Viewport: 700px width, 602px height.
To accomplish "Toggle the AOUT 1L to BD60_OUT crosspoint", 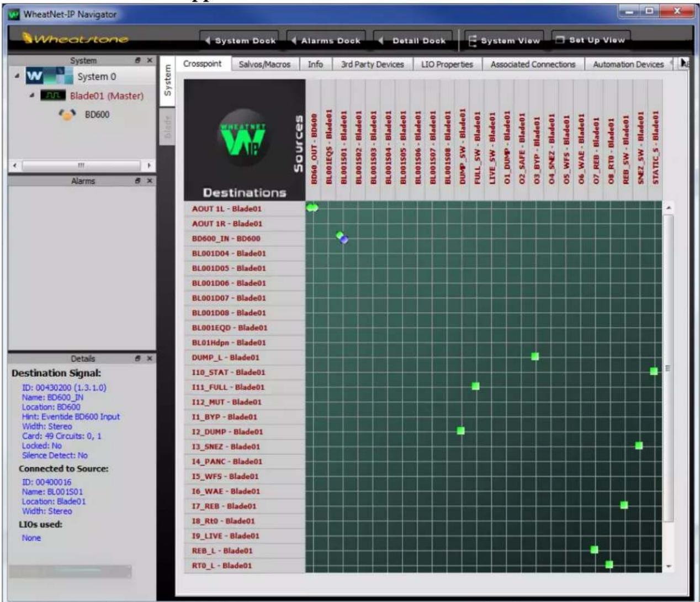I will click(312, 208).
